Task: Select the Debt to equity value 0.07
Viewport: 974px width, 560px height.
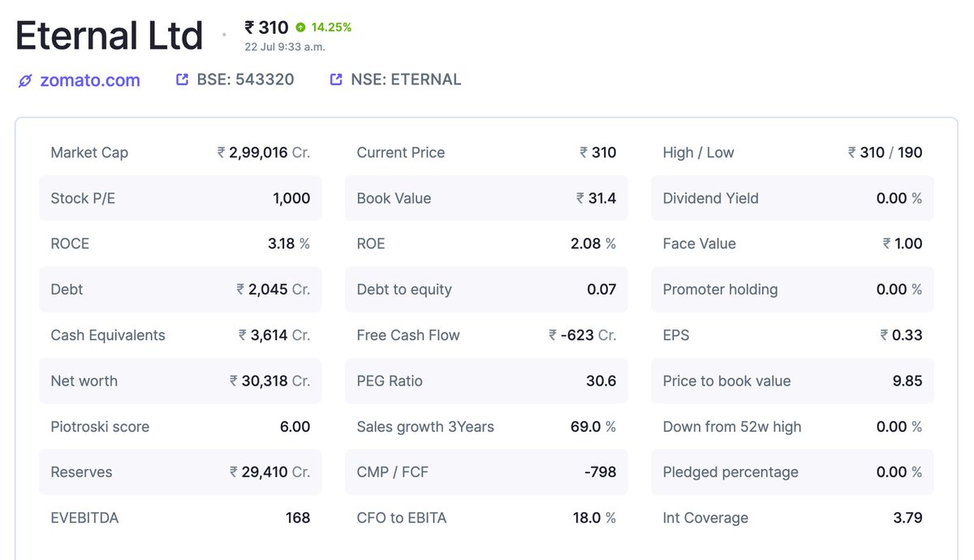Action: pyautogui.click(x=601, y=290)
